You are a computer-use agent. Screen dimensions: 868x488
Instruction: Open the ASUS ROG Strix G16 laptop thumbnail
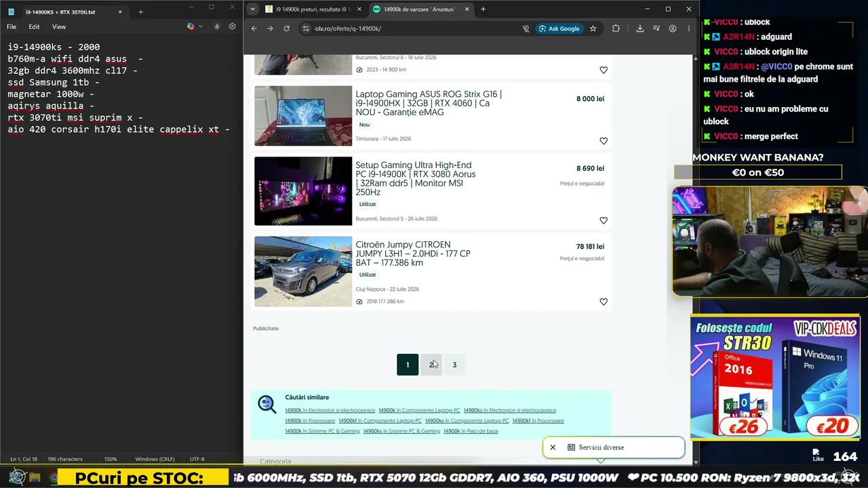[x=303, y=116]
